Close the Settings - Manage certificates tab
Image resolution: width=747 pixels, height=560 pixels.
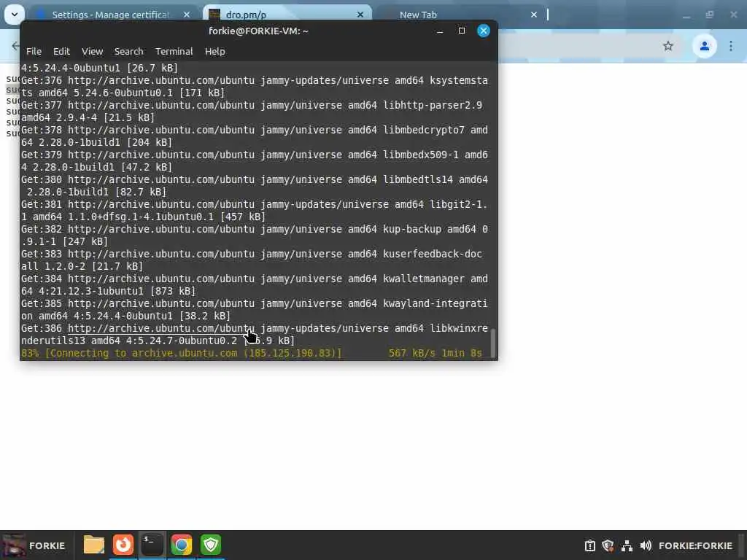(x=187, y=15)
